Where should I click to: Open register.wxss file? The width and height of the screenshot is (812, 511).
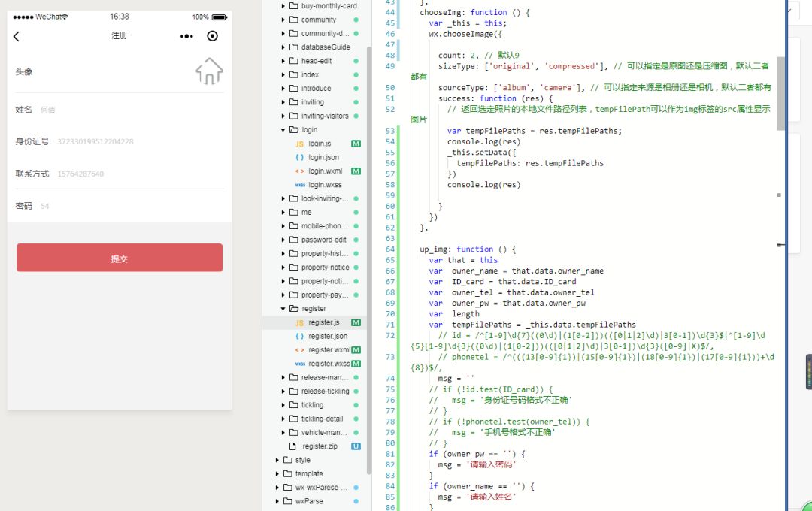pos(329,364)
